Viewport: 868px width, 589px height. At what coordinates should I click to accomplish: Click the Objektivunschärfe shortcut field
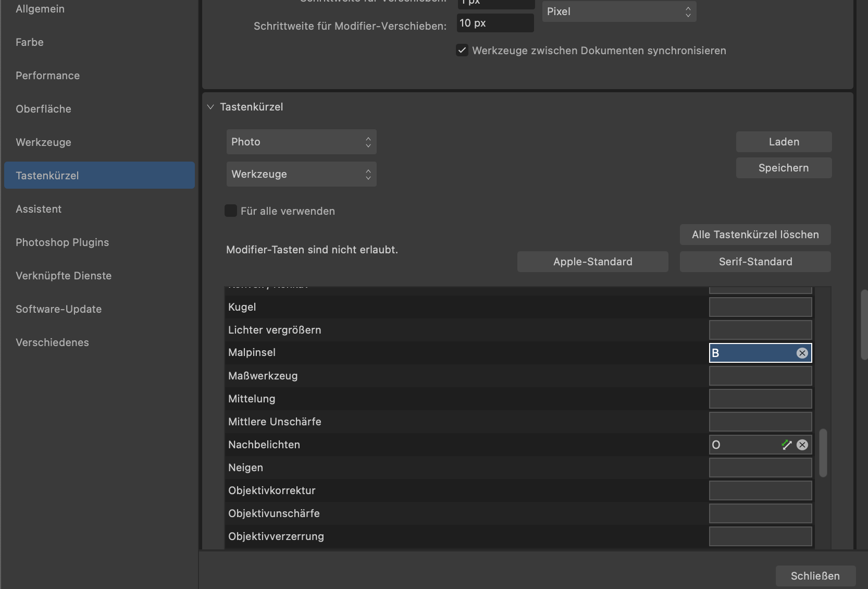point(760,513)
